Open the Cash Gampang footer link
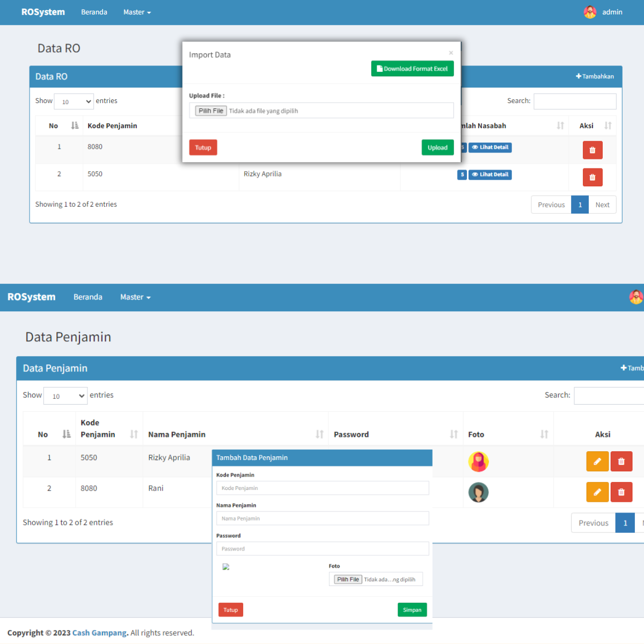Screen dimensions: 644x644 tap(100, 633)
